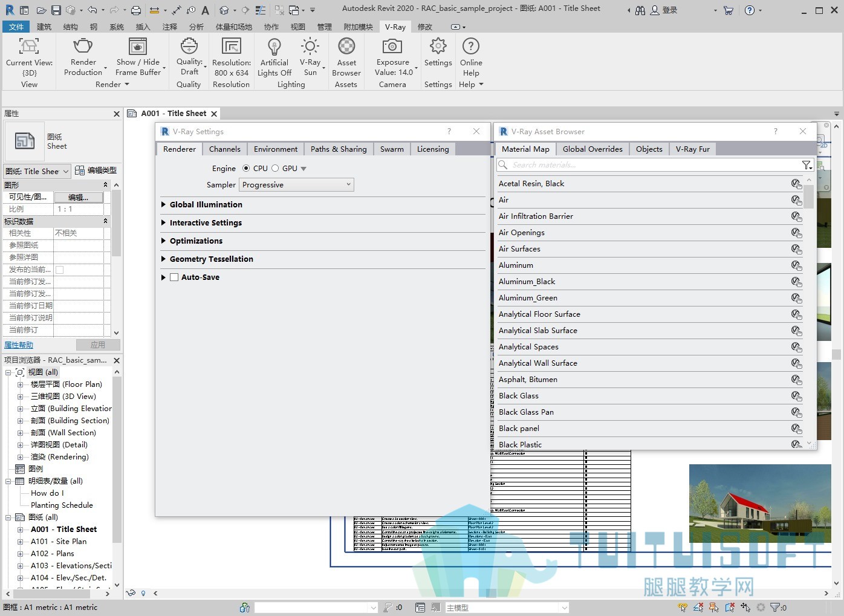This screenshot has height=616, width=844.
Task: Click the Current View 3D icon
Action: click(x=29, y=47)
